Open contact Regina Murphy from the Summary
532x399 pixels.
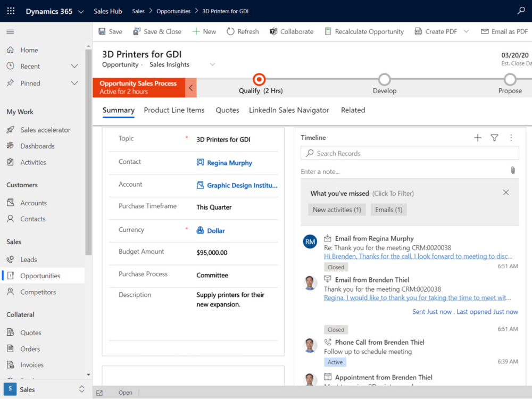[228, 162]
